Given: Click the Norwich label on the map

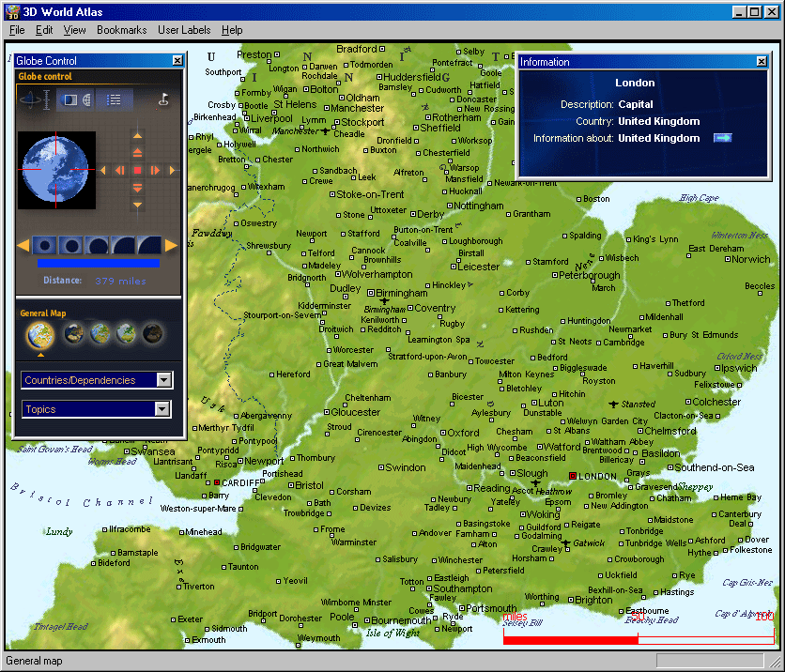Looking at the screenshot, I should (x=751, y=259).
